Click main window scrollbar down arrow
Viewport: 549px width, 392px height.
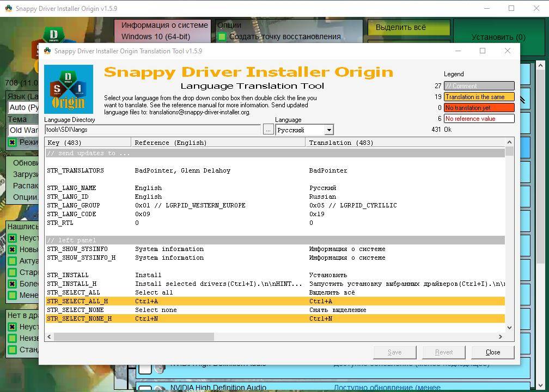(540, 386)
